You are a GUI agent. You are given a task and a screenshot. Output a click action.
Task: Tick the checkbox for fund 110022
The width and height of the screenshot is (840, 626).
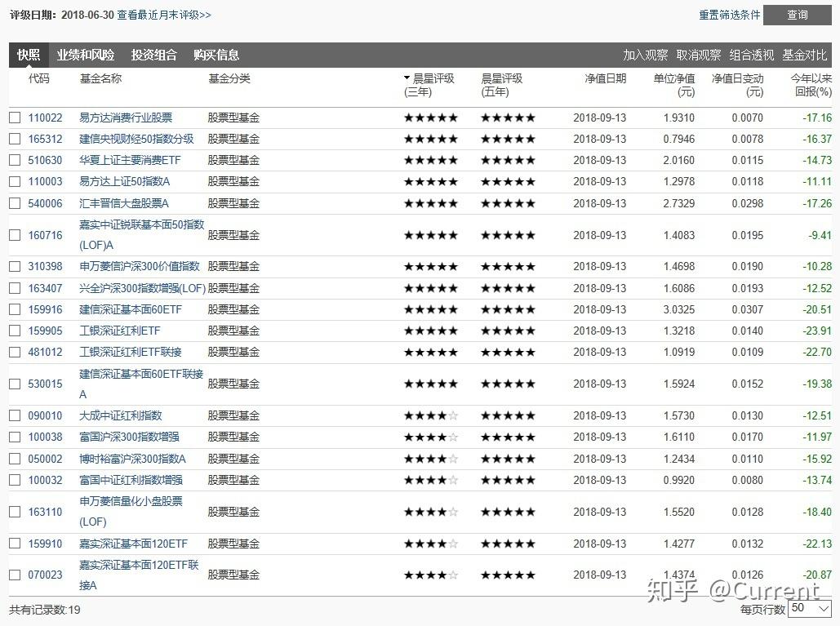click(x=15, y=118)
